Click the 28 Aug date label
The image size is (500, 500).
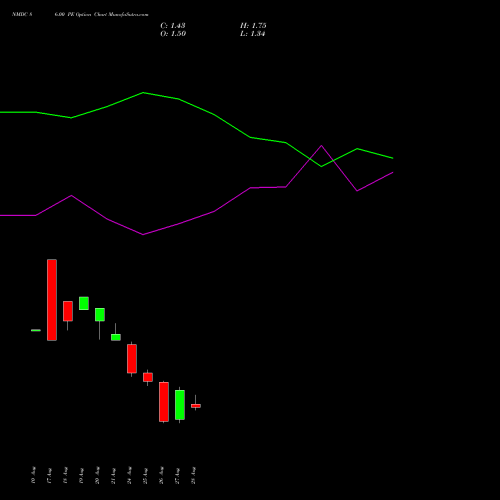coord(193,476)
